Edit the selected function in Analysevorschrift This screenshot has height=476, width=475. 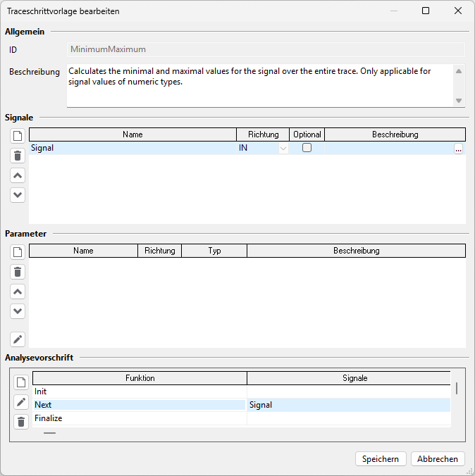click(x=21, y=402)
